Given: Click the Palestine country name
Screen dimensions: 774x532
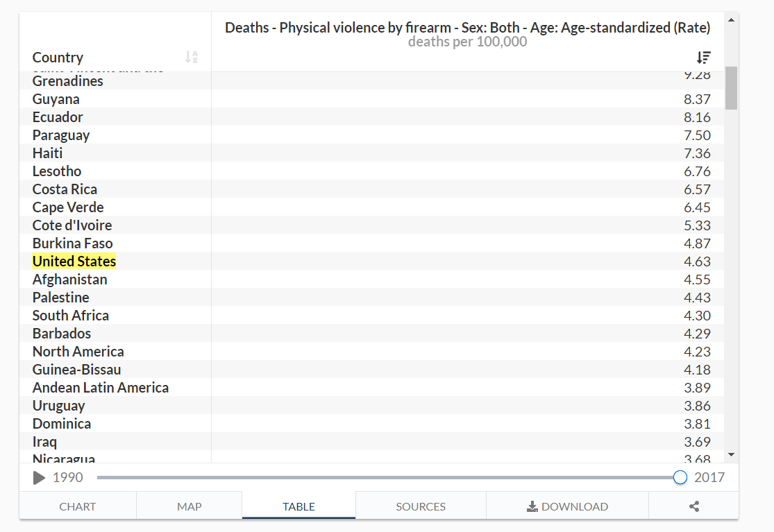Looking at the screenshot, I should point(60,298).
